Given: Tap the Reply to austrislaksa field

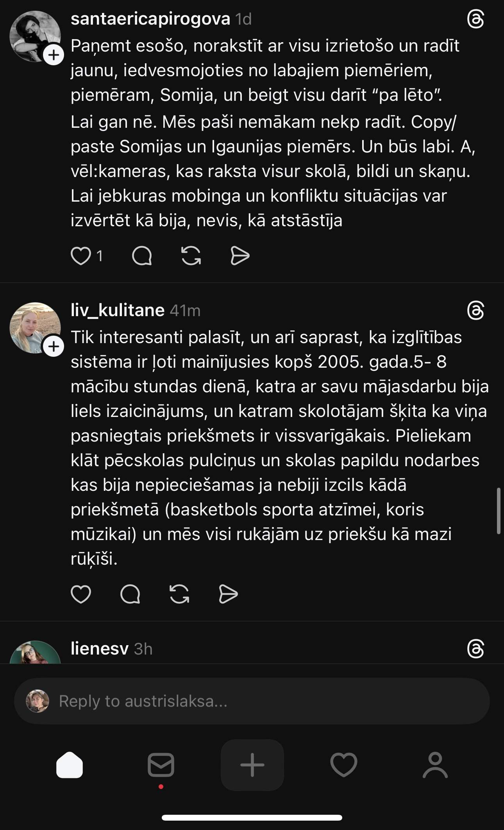Looking at the screenshot, I should tap(252, 701).
